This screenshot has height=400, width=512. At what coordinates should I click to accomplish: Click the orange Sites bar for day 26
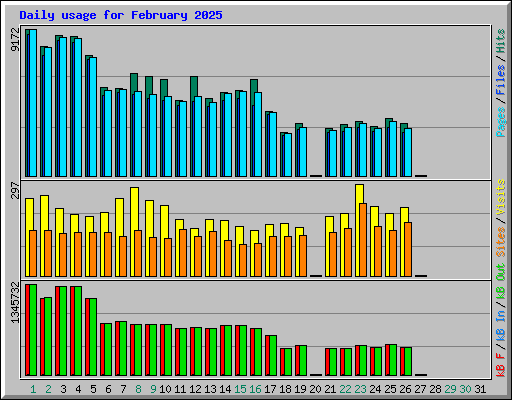(x=408, y=249)
